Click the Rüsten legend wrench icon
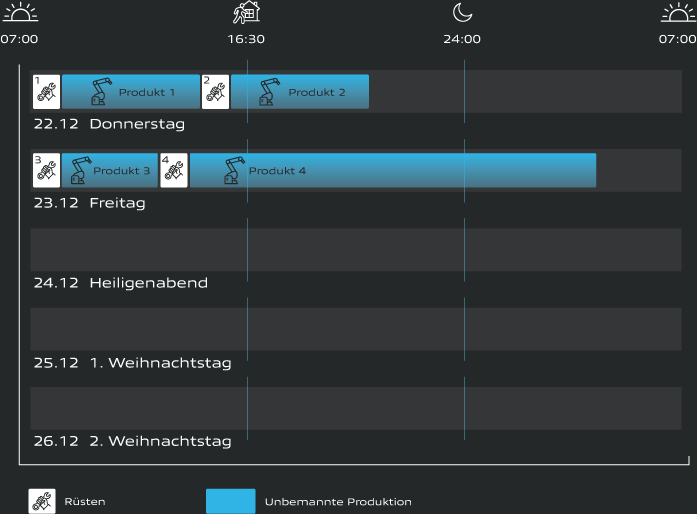The image size is (697, 514). [42, 501]
